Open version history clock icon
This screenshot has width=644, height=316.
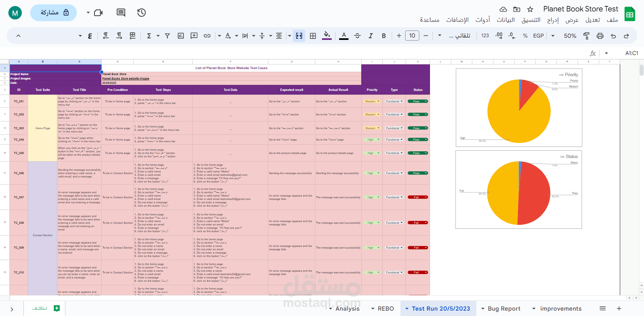click(x=142, y=13)
